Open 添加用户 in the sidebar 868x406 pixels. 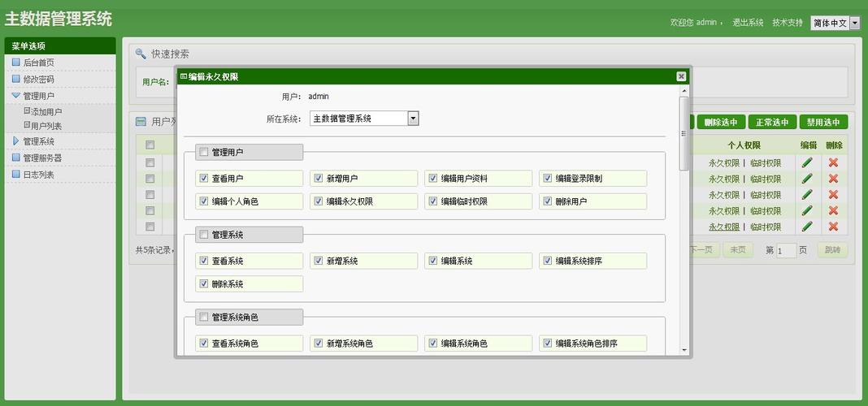click(x=46, y=112)
